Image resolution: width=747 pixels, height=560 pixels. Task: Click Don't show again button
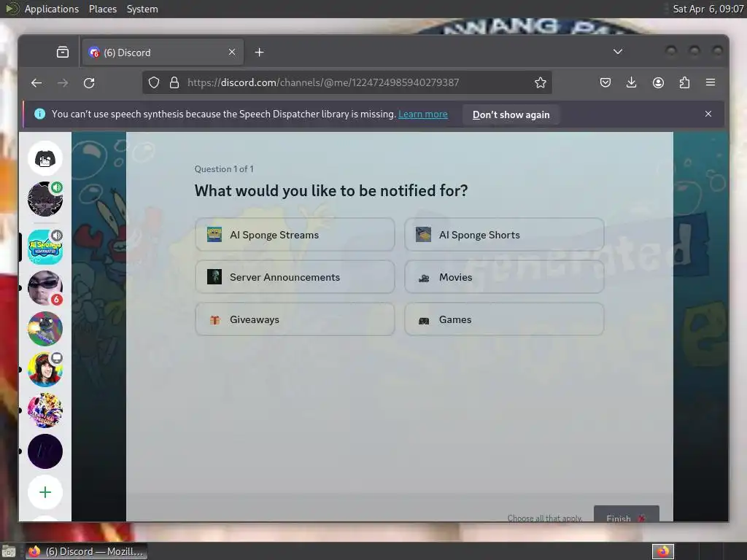point(511,114)
